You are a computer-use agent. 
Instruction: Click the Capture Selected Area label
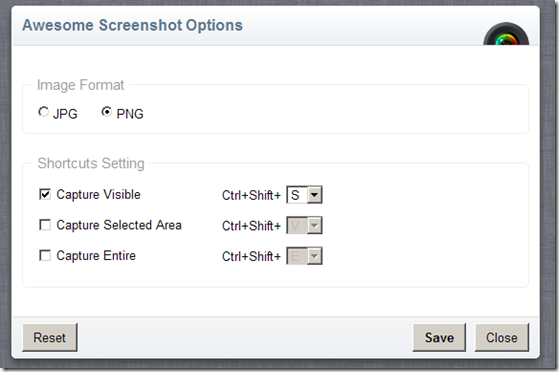119,225
